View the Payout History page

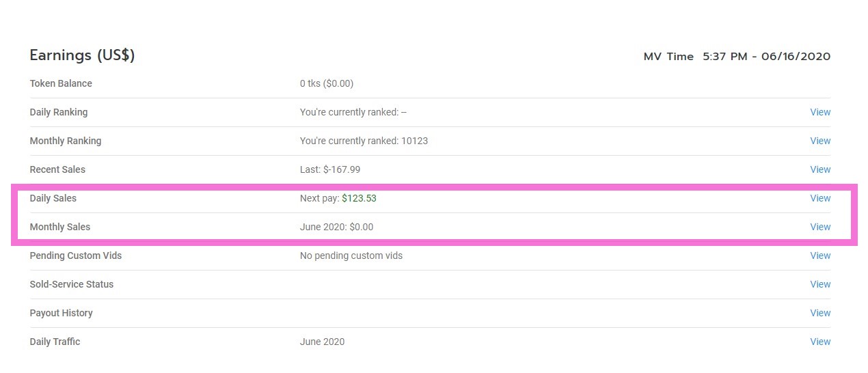click(820, 313)
